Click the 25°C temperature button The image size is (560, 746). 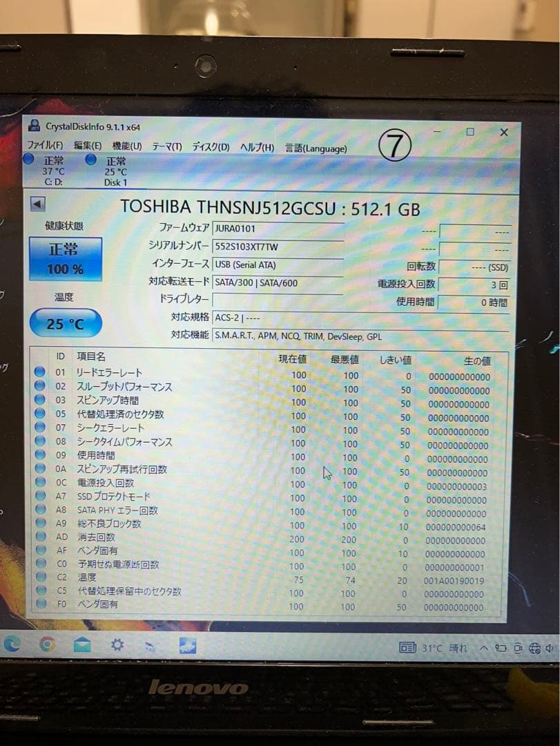[x=66, y=323]
